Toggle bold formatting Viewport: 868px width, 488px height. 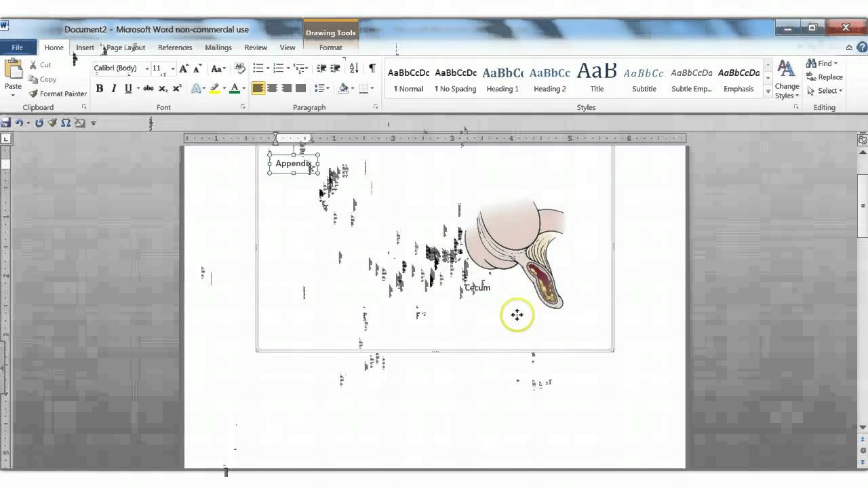click(99, 88)
